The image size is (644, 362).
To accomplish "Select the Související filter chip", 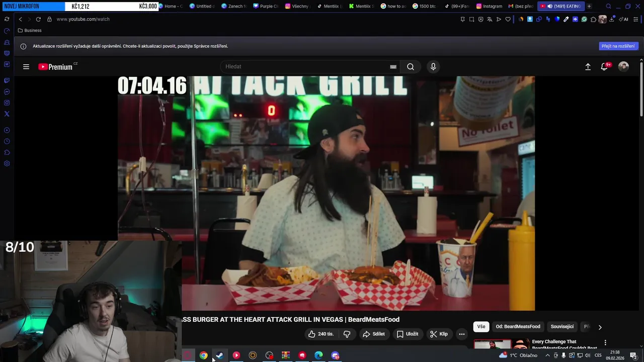I will (x=562, y=327).
